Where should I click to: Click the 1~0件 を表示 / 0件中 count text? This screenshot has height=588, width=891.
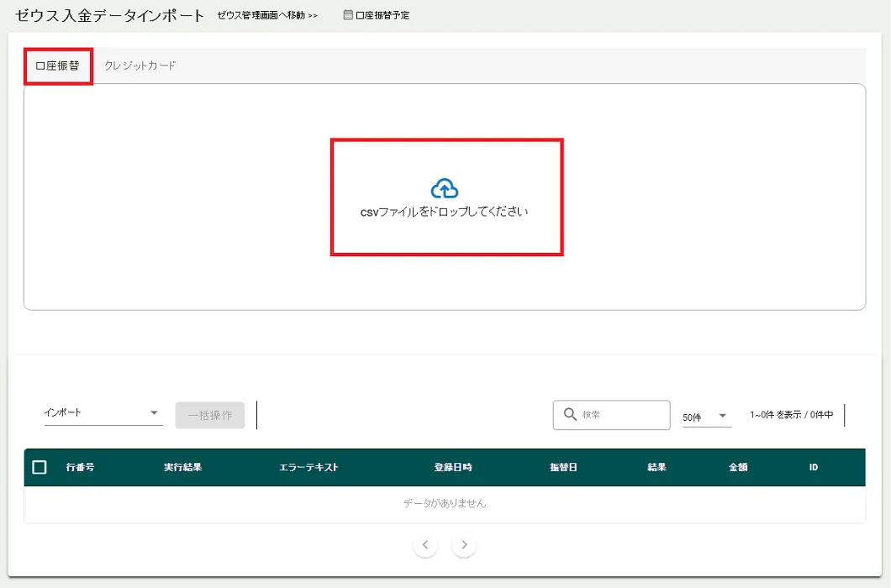792,415
